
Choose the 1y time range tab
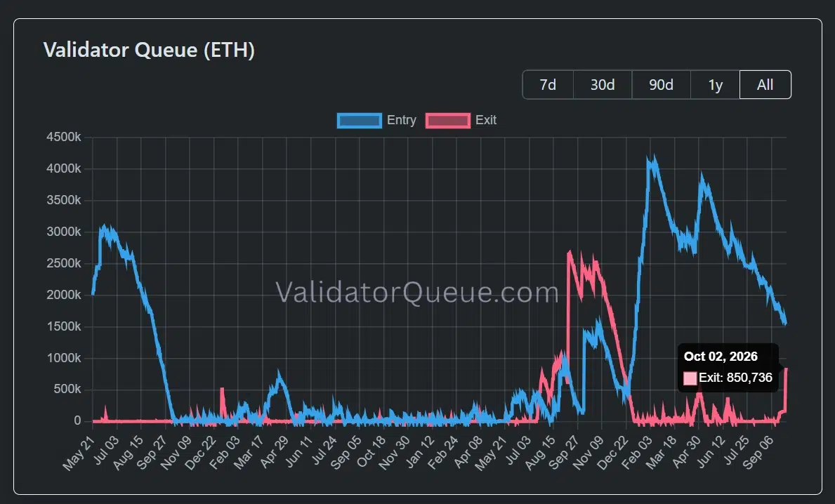(715, 85)
